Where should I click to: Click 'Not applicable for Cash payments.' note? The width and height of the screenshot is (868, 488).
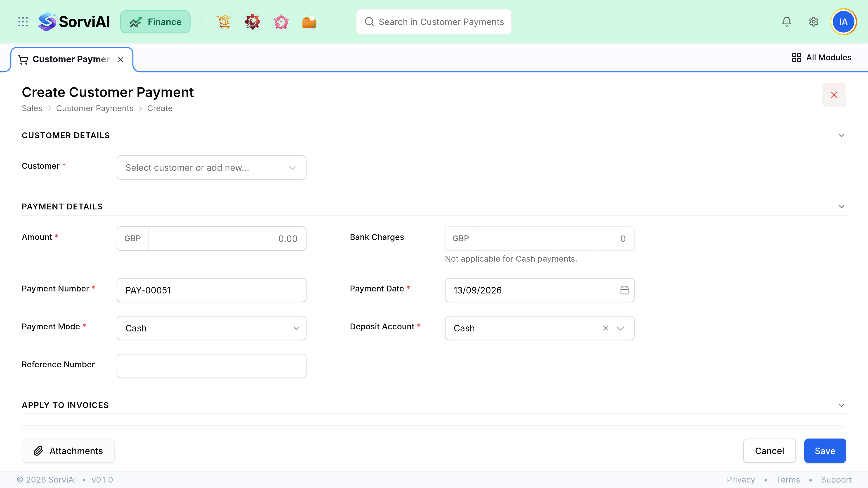coord(511,259)
